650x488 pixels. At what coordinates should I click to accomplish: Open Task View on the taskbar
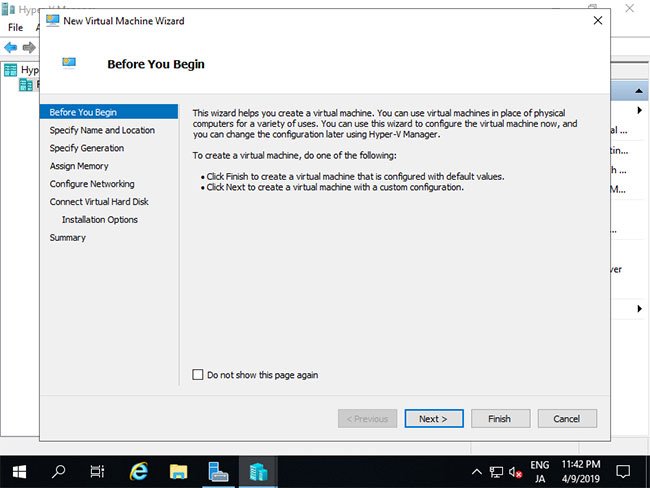[x=97, y=472]
